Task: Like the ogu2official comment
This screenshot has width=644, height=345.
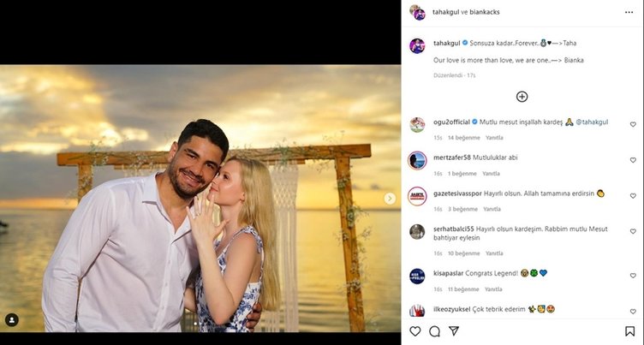Action: pos(633,124)
